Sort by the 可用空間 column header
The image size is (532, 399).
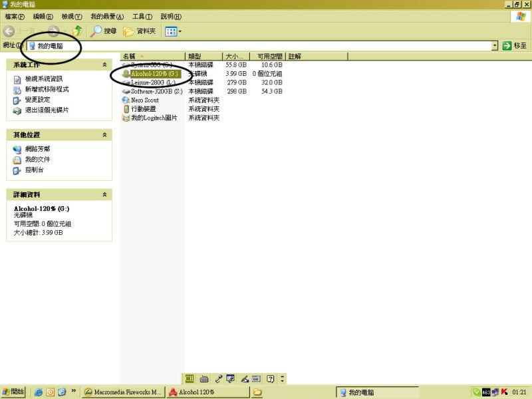(x=268, y=57)
